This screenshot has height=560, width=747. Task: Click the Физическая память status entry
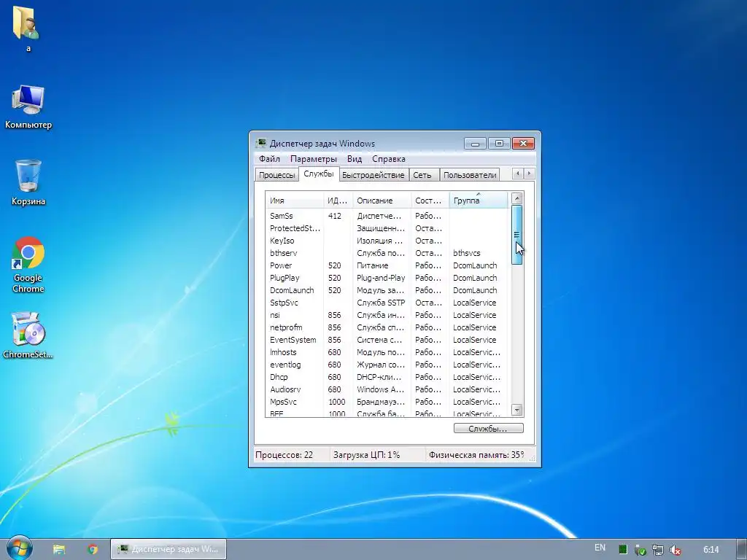click(x=476, y=455)
